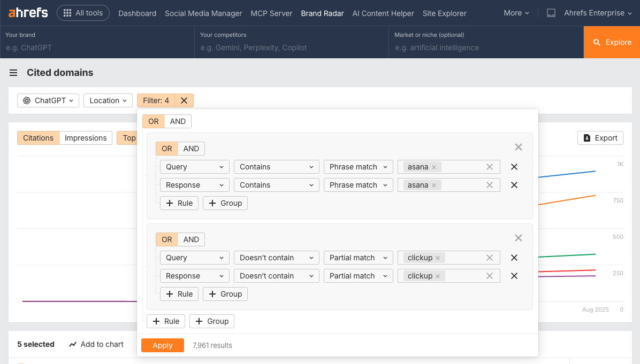Apply the filter rules
Viewport: 640px width, 364px height.
162,345
